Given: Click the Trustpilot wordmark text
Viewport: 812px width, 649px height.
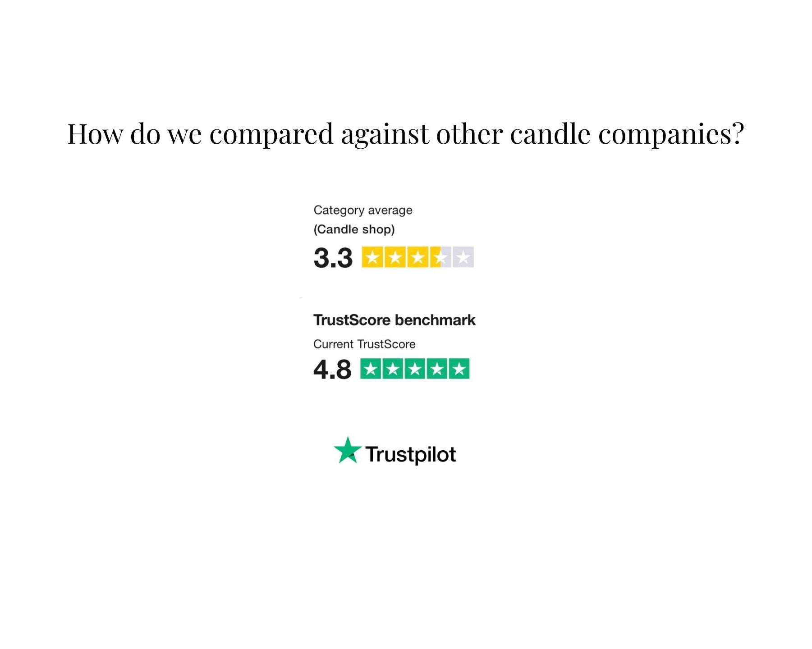Looking at the screenshot, I should (x=410, y=454).
